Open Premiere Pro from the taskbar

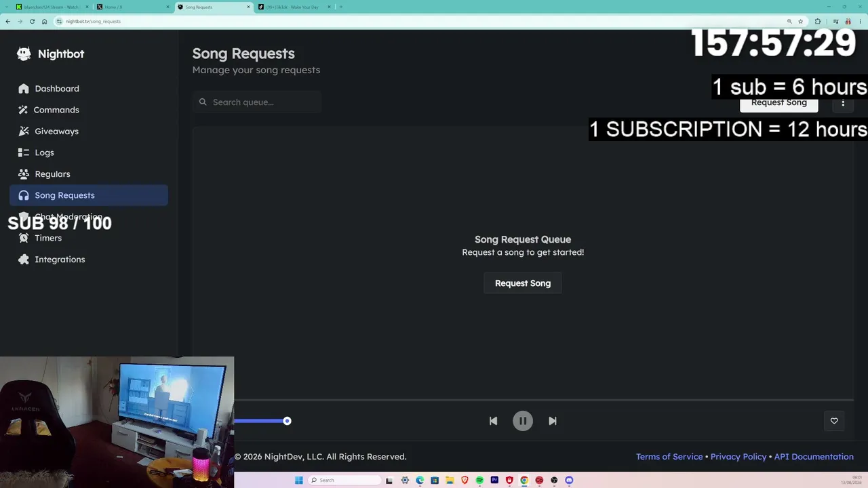click(x=494, y=481)
